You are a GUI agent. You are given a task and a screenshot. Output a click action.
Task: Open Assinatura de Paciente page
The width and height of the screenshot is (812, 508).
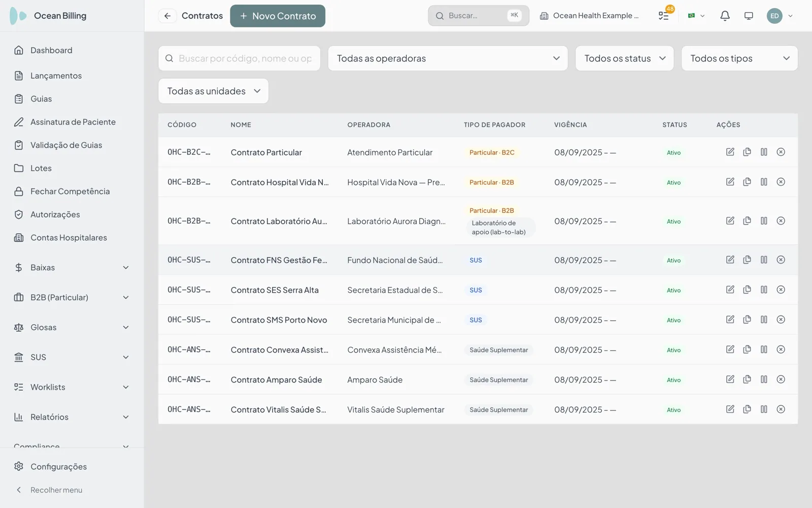pos(72,122)
